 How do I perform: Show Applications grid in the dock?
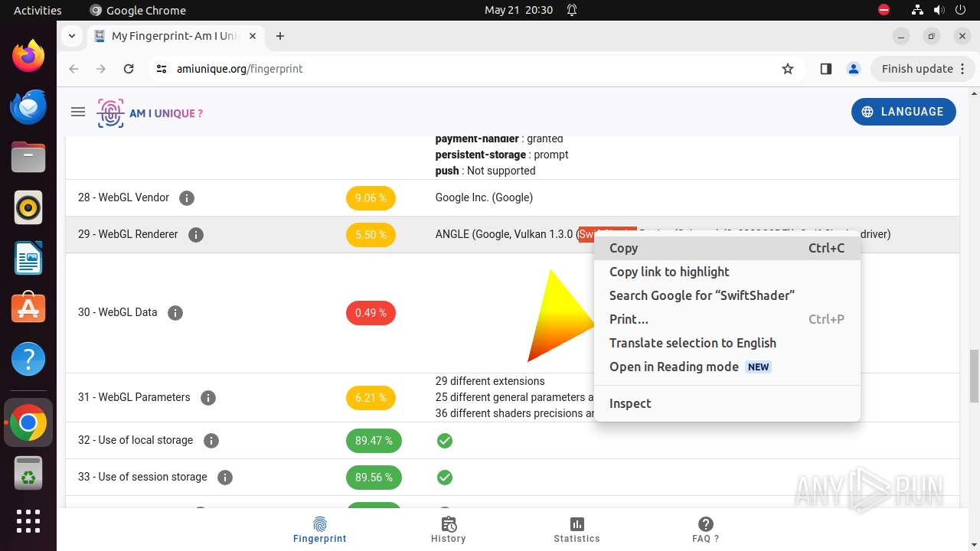point(28,521)
